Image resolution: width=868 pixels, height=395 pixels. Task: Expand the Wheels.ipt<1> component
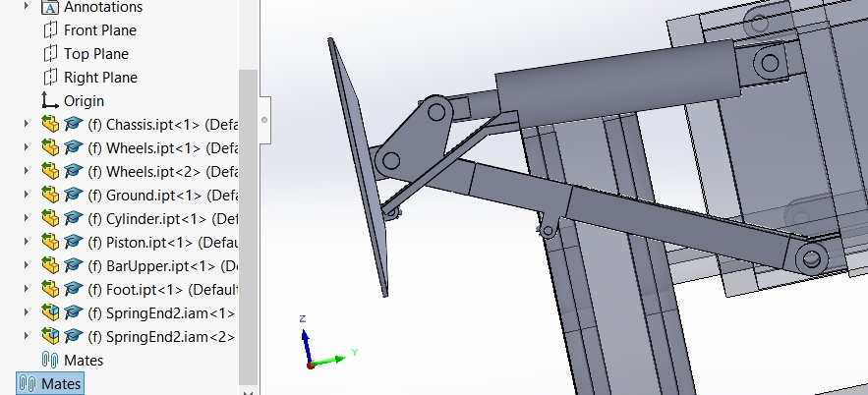pyautogui.click(x=26, y=147)
